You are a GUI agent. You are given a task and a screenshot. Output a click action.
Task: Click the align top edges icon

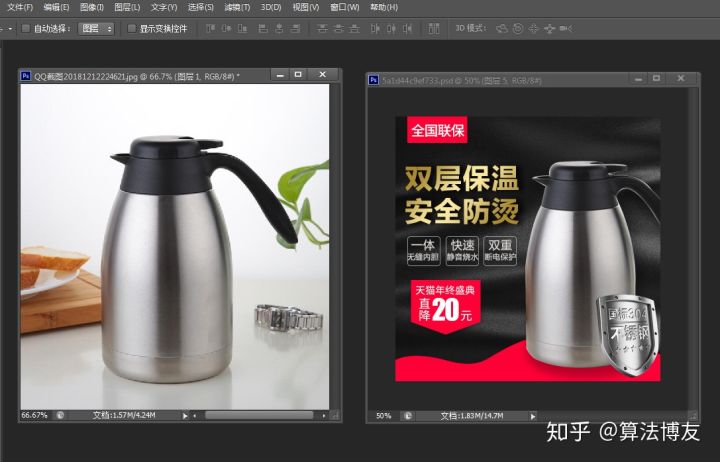[x=211, y=28]
